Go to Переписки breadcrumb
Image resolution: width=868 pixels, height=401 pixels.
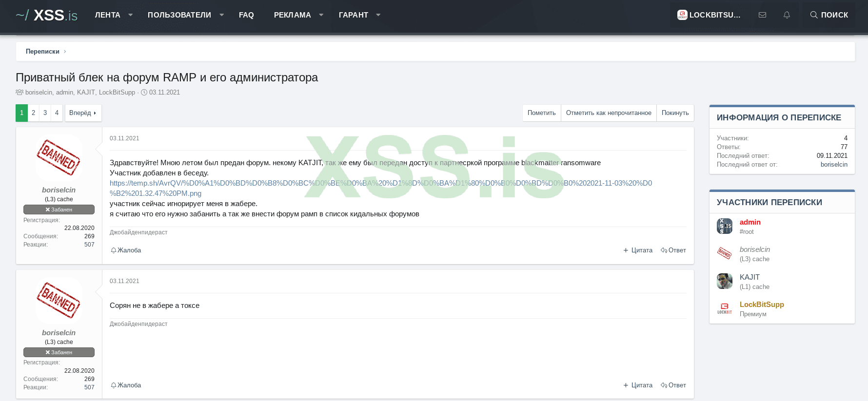click(42, 52)
